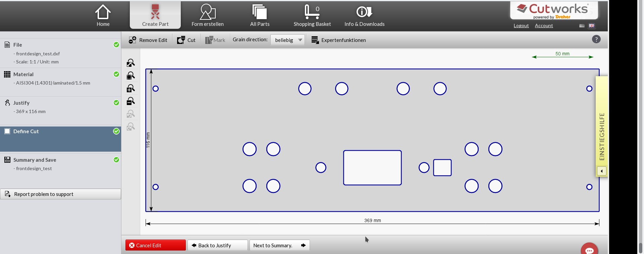Open the chat support bubble
Viewport: 644px width, 254px height.
(x=589, y=249)
